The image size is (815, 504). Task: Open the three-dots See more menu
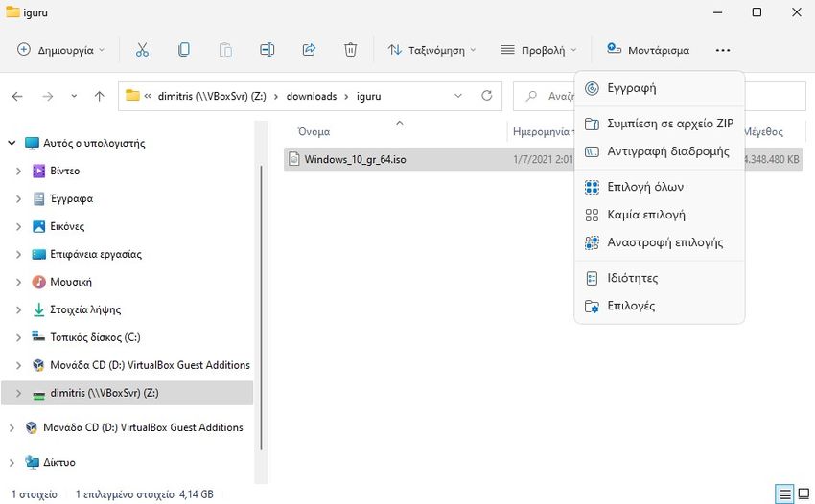pos(723,50)
